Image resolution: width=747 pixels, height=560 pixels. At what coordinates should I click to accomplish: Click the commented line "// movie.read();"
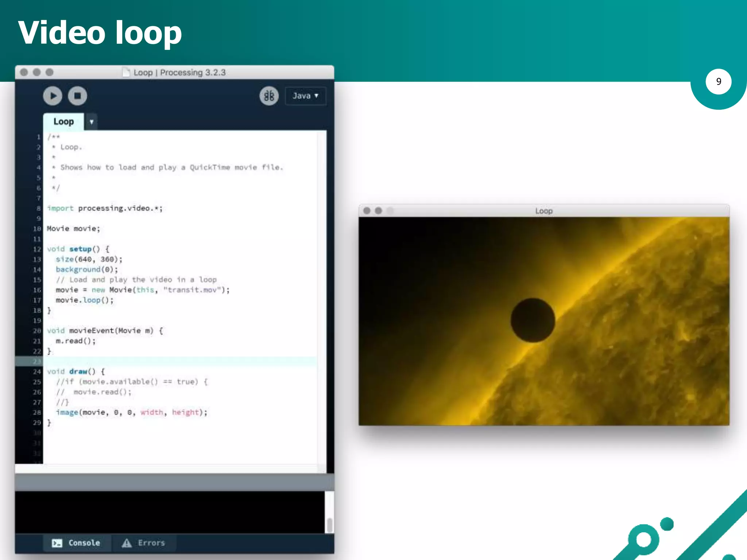pos(94,392)
